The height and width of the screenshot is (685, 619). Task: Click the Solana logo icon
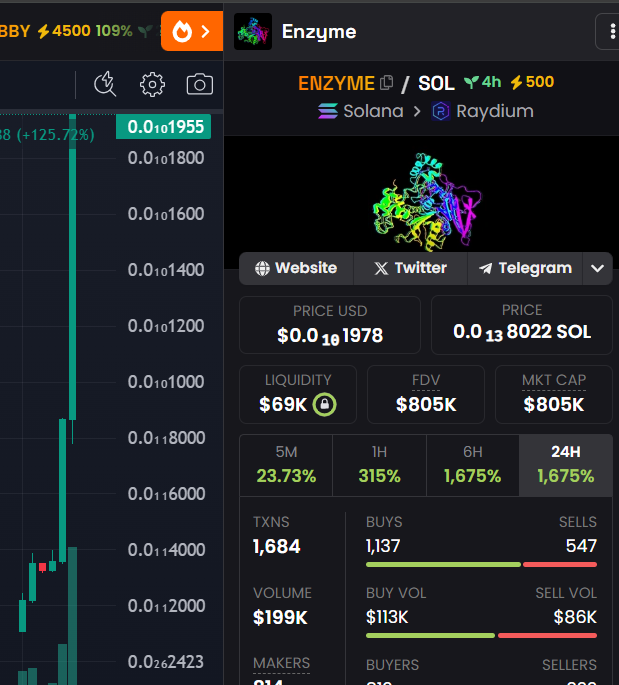(328, 111)
